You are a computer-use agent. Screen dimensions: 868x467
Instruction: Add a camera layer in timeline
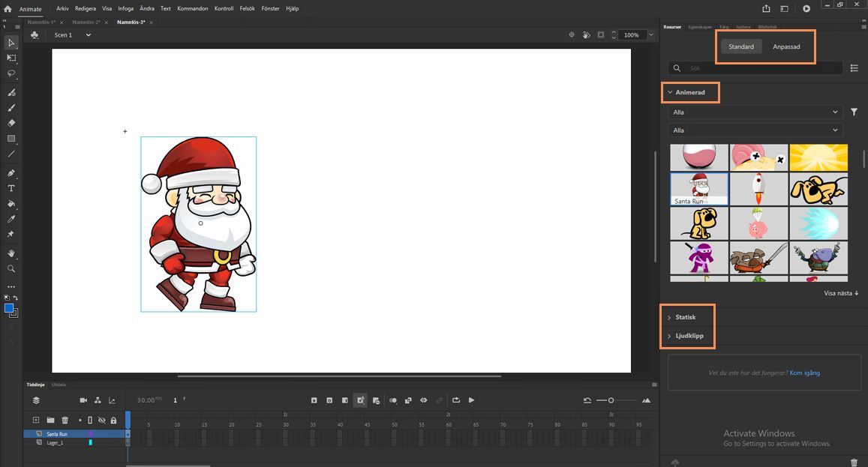(x=83, y=400)
